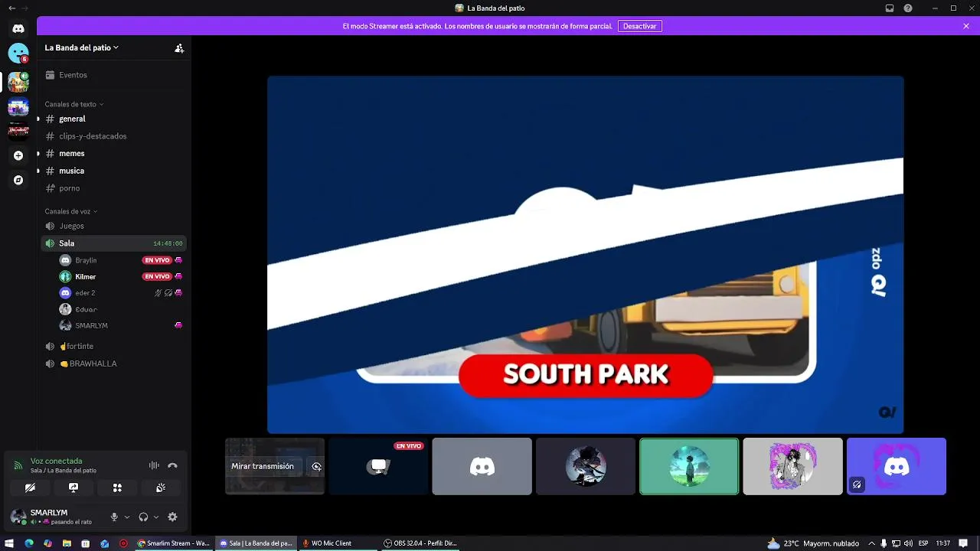This screenshot has height=551, width=980.
Task: Click the voice connection signal icon
Action: point(18,465)
